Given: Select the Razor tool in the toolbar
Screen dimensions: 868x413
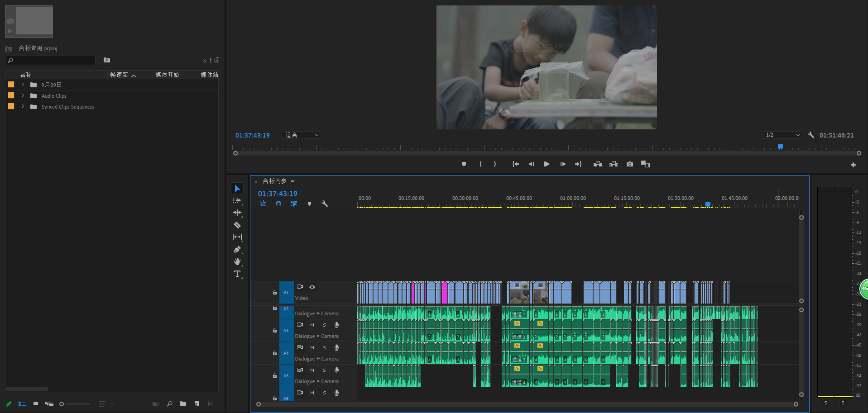Looking at the screenshot, I should [237, 225].
